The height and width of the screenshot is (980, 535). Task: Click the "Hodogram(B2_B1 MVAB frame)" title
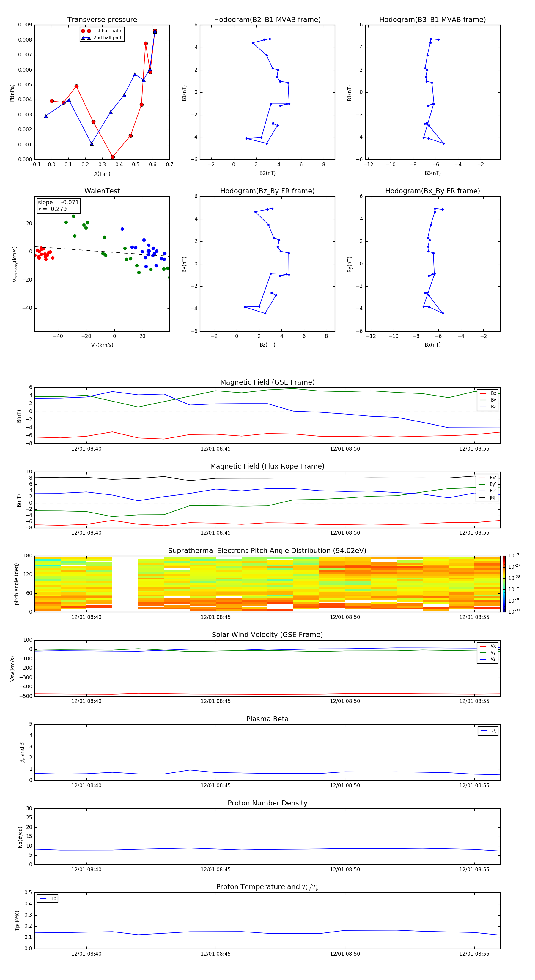click(x=267, y=20)
